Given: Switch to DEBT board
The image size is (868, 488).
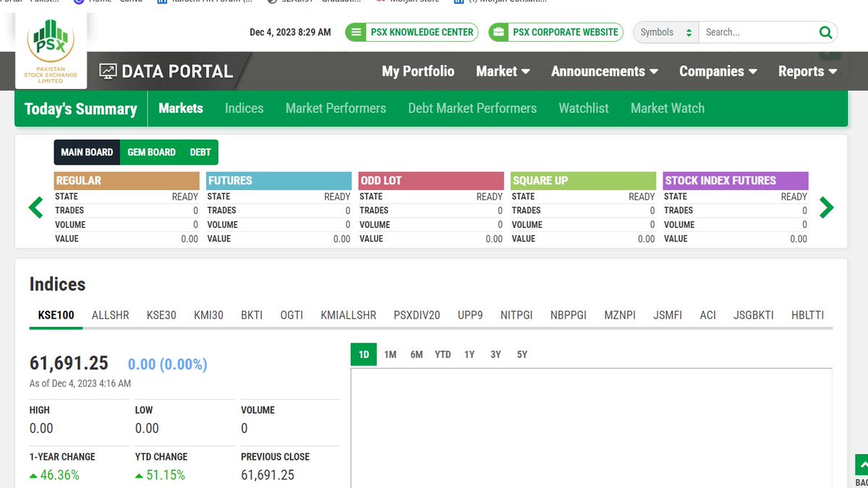Looking at the screenshot, I should [x=200, y=152].
